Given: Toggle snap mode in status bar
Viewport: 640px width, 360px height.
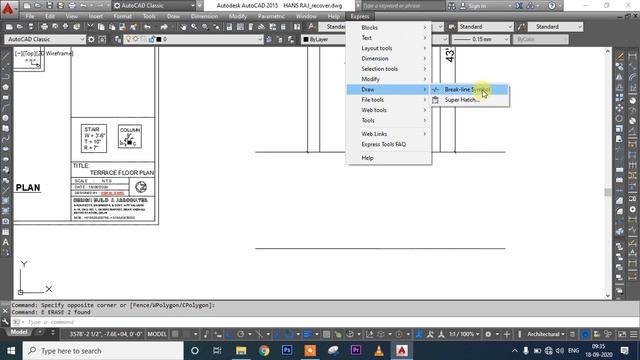Looking at the screenshot, I should [187, 334].
